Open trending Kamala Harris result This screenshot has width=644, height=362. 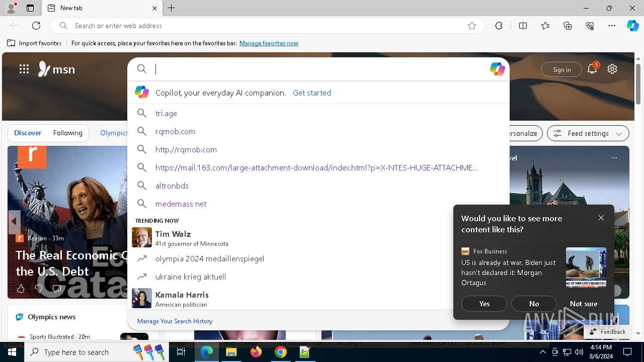(x=291, y=299)
